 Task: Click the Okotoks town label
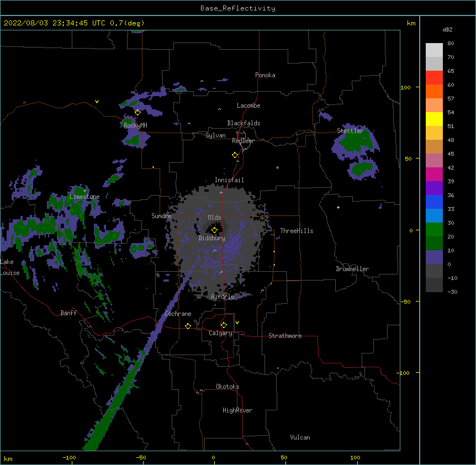click(228, 387)
